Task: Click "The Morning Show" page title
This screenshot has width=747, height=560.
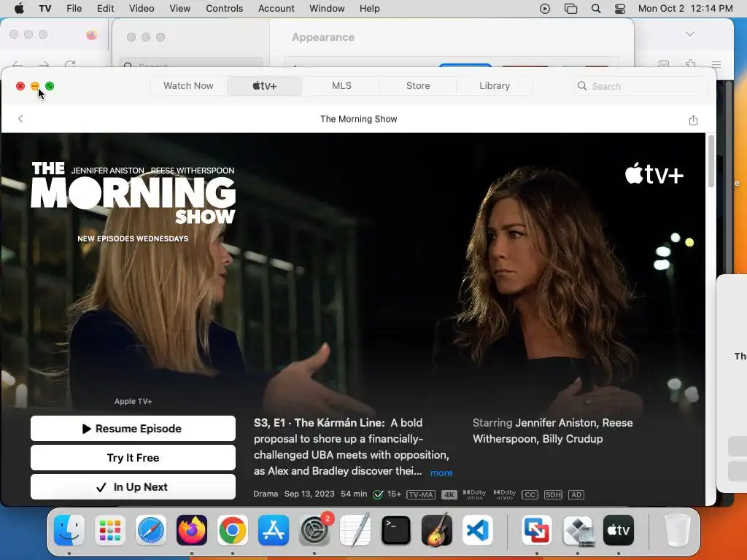Action: (x=359, y=119)
